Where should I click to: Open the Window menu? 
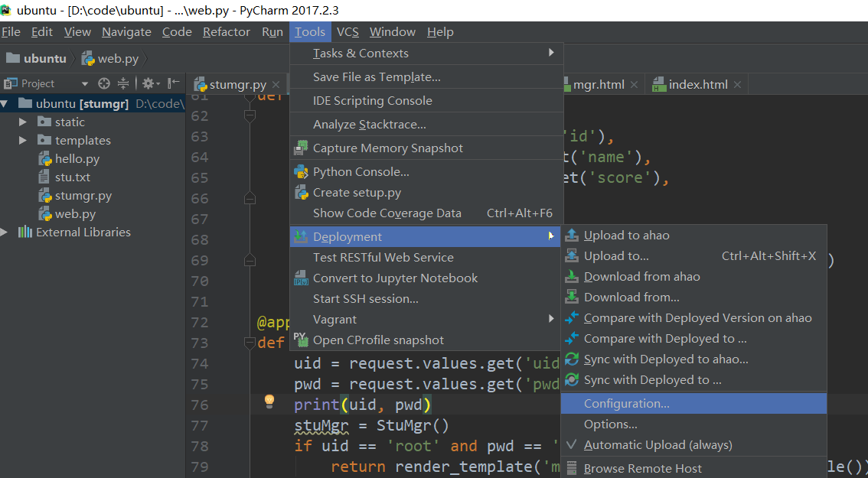coord(393,32)
